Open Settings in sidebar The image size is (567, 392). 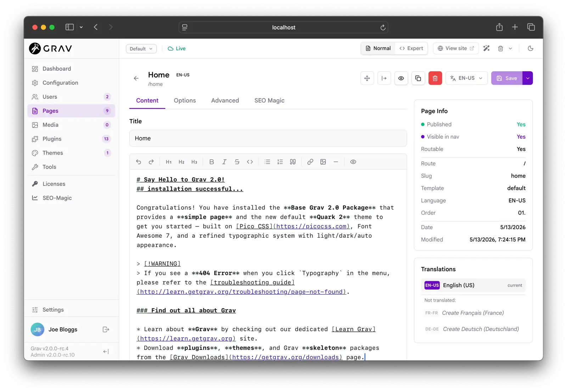[71, 310]
